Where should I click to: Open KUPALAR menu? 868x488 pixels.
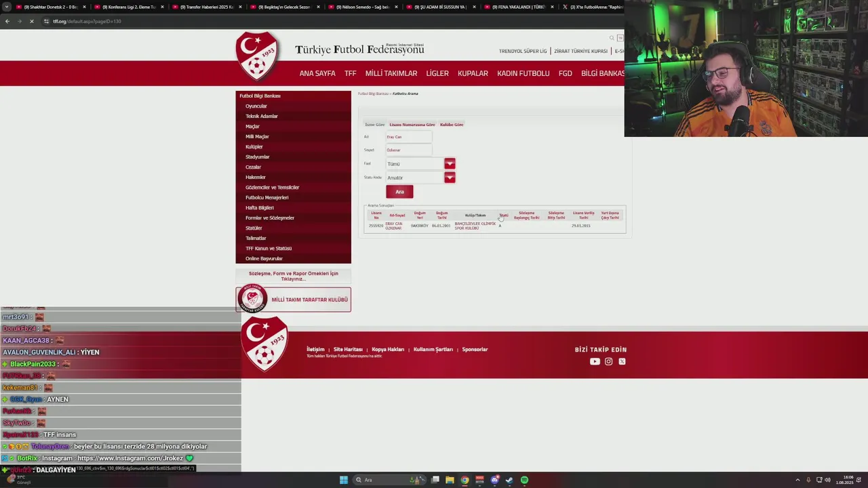tap(473, 73)
